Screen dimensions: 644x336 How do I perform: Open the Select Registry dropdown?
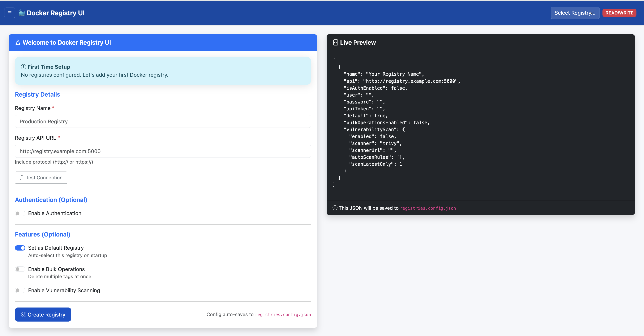(x=575, y=13)
